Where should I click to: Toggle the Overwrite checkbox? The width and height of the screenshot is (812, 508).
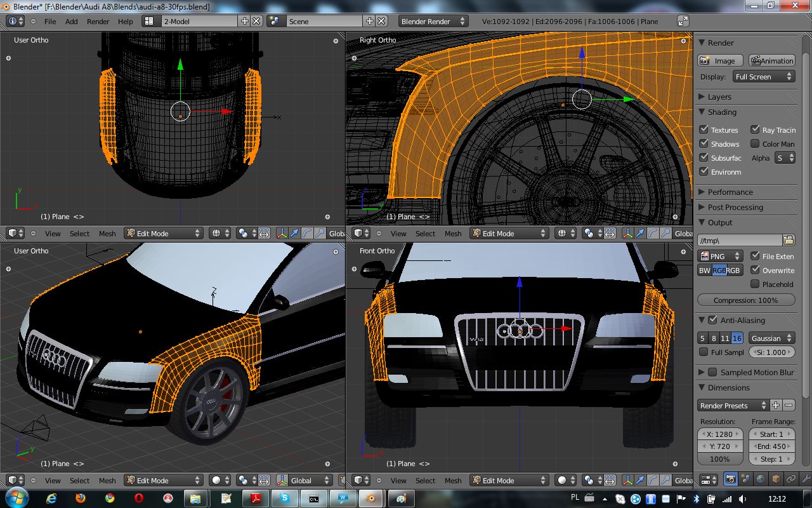point(755,269)
